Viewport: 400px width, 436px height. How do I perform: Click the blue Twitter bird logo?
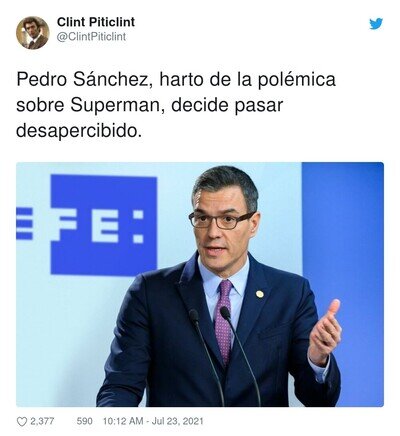click(376, 24)
